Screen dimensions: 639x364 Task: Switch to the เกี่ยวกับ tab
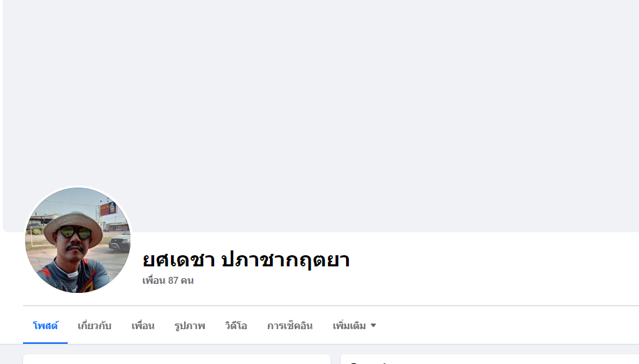click(x=95, y=326)
